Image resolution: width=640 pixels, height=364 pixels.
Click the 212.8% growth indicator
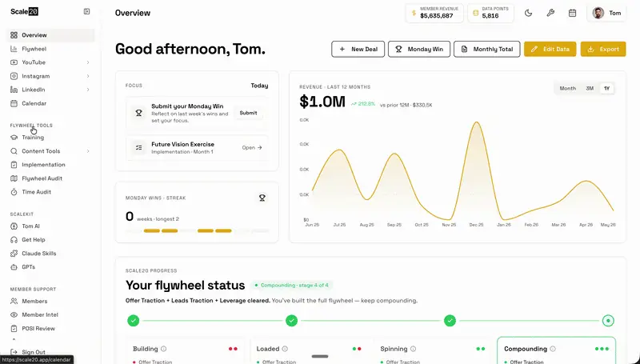pyautogui.click(x=363, y=104)
